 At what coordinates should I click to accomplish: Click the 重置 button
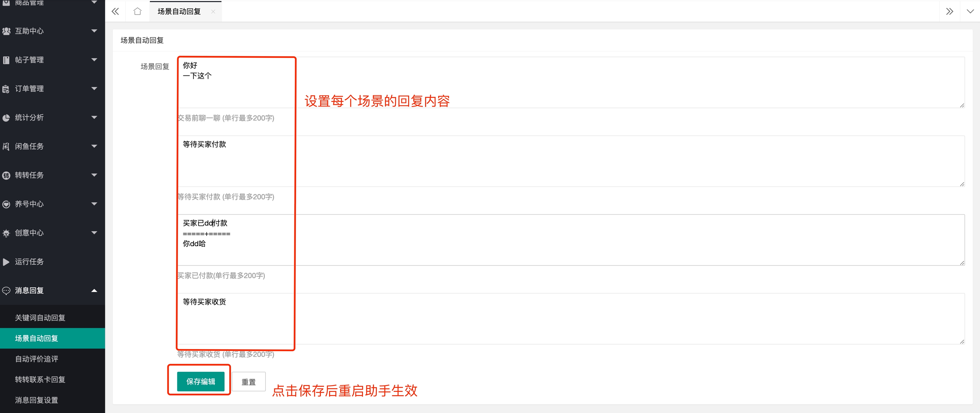point(248,382)
